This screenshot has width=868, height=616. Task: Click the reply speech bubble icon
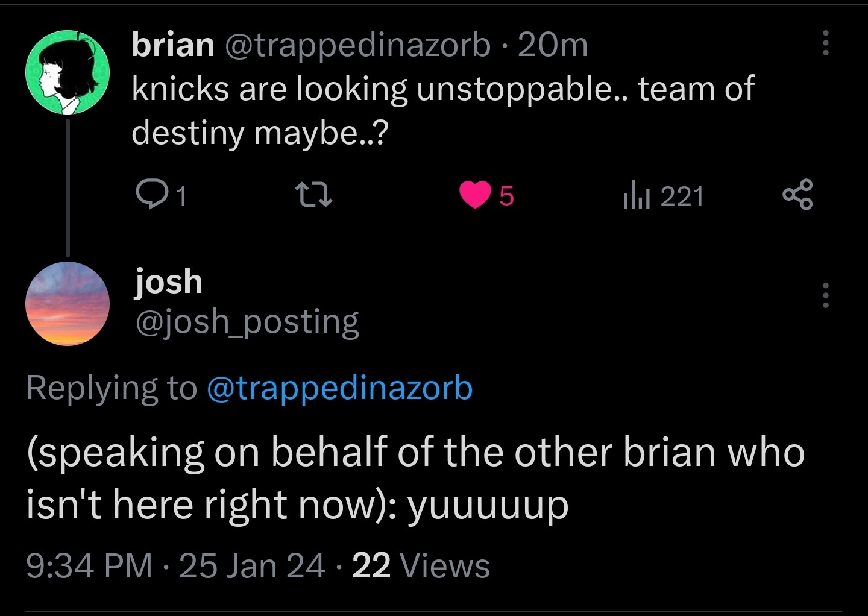pyautogui.click(x=148, y=195)
